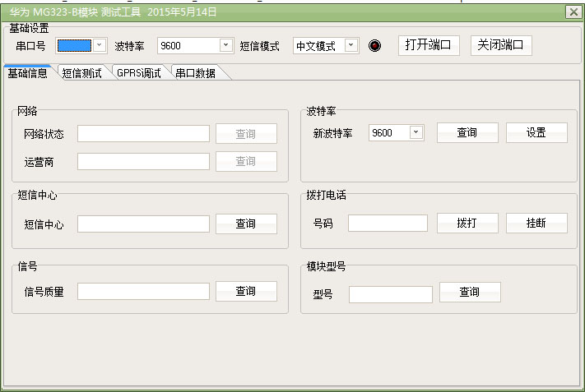Click the 打开端口 button

[x=429, y=45]
